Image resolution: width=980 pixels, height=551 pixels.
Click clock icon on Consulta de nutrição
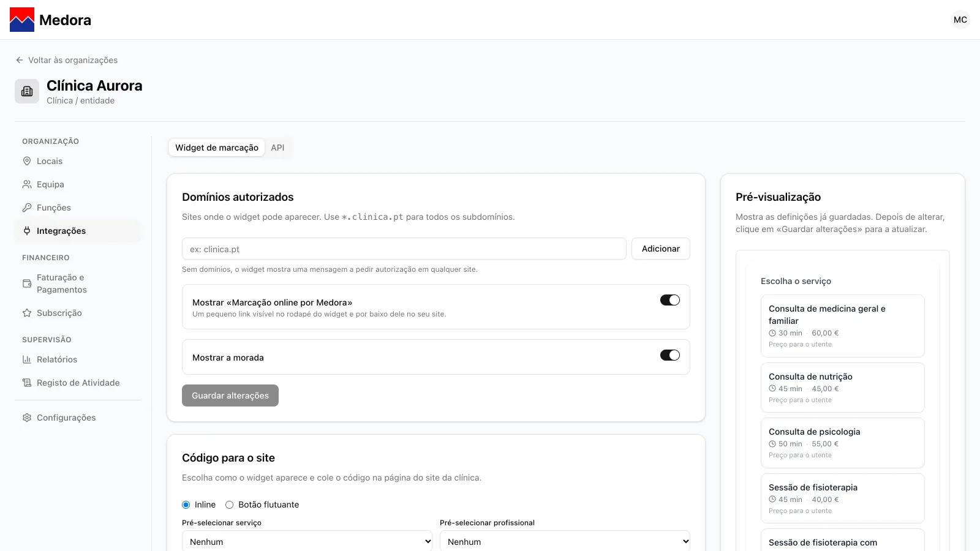click(772, 389)
